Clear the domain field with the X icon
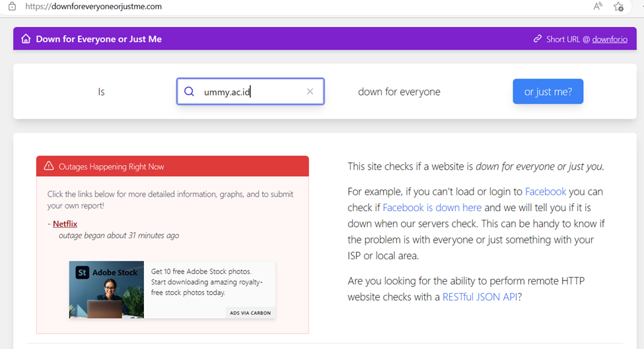Image resolution: width=644 pixels, height=349 pixels. pyautogui.click(x=310, y=92)
